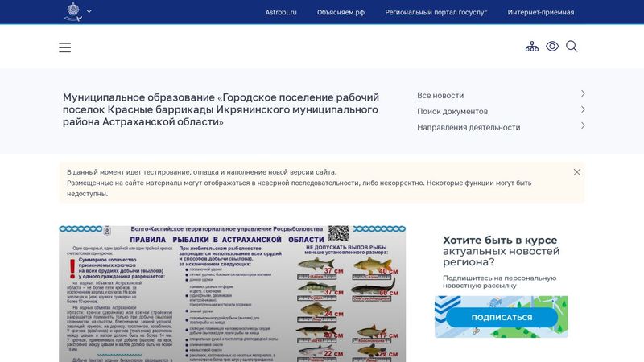Toggle the visually impaired eye mode
Viewport: 644px width, 362px height.
click(x=552, y=47)
